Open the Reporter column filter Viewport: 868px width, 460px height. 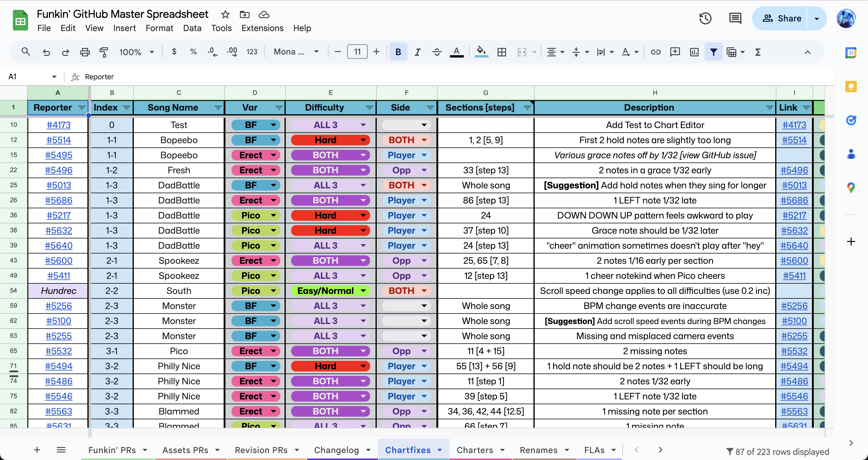(82, 108)
